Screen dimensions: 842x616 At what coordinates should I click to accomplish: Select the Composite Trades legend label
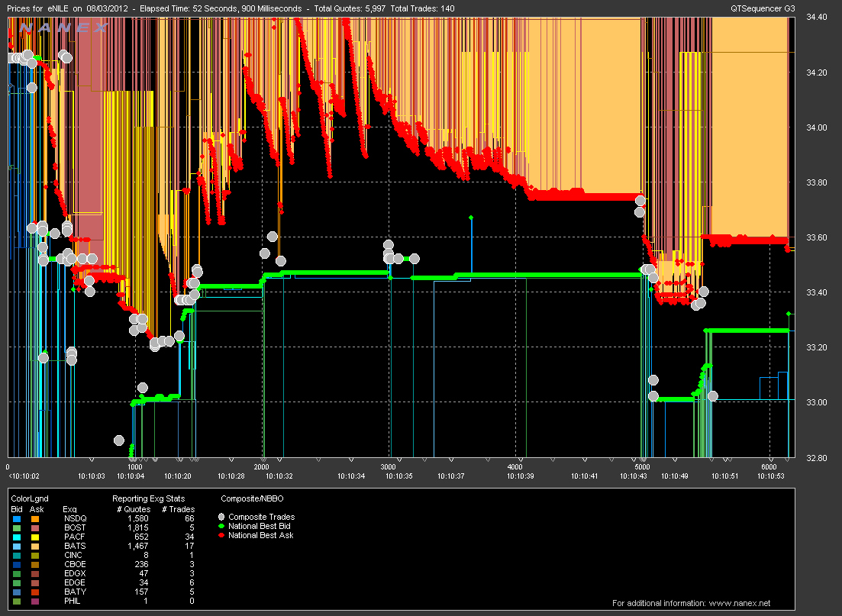click(262, 517)
